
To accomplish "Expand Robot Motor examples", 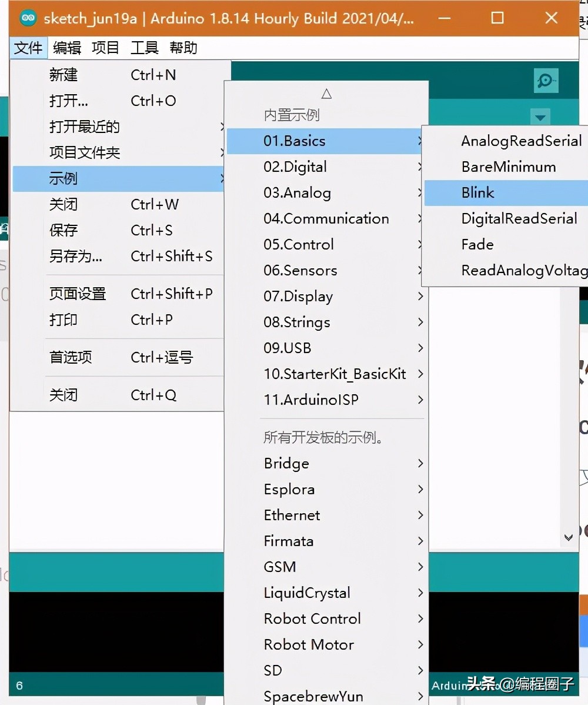I will click(326, 645).
